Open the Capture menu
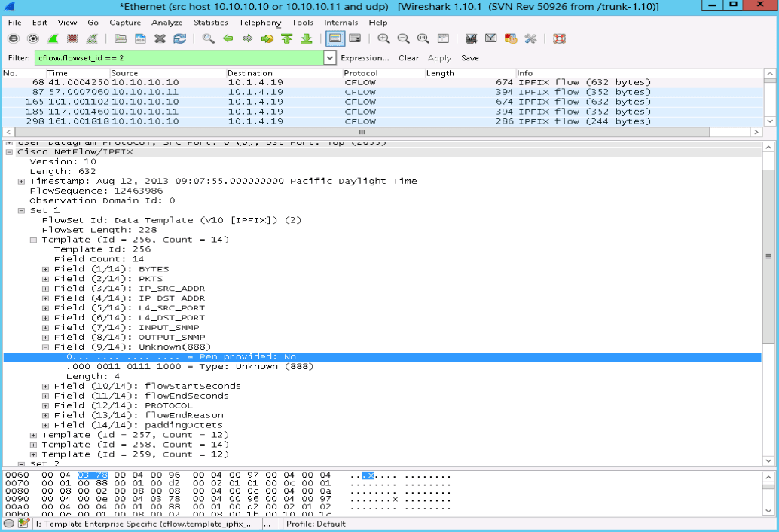The image size is (779, 532). pos(125,23)
